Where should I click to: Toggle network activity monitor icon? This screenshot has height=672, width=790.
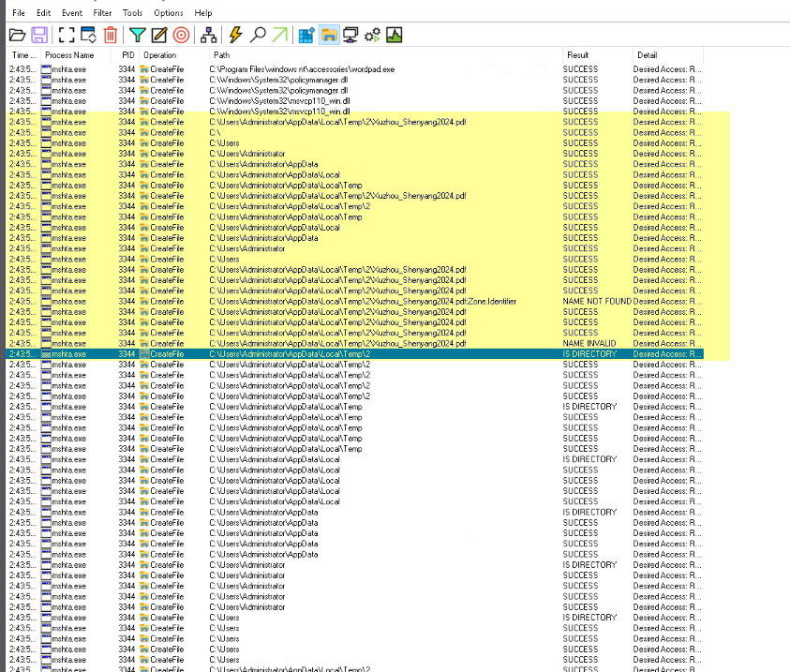point(348,35)
